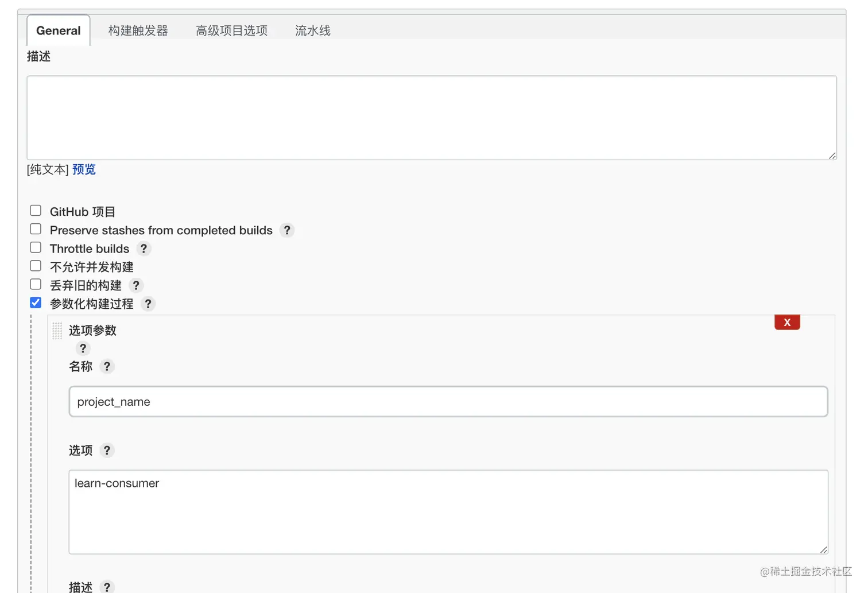
Task: Click the [纯文本] label
Action: (48, 169)
